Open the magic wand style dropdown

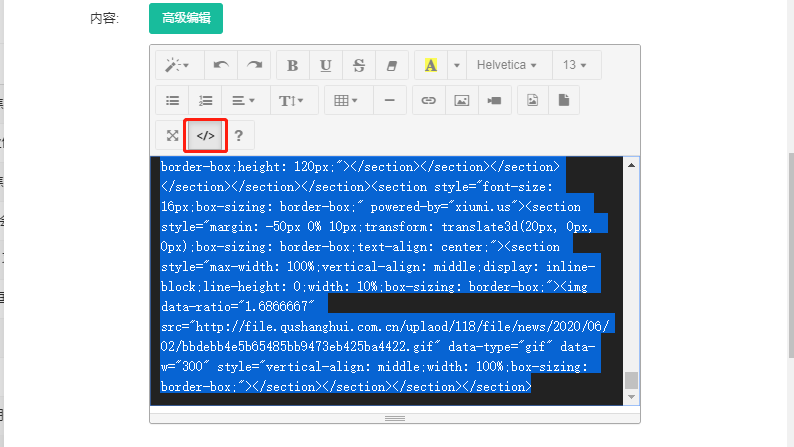click(x=179, y=65)
